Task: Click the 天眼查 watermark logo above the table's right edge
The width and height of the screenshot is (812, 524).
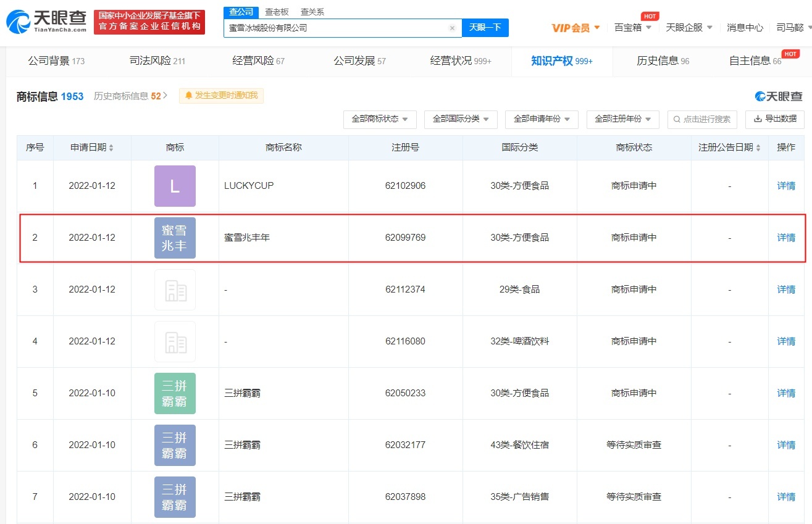Action: (779, 96)
